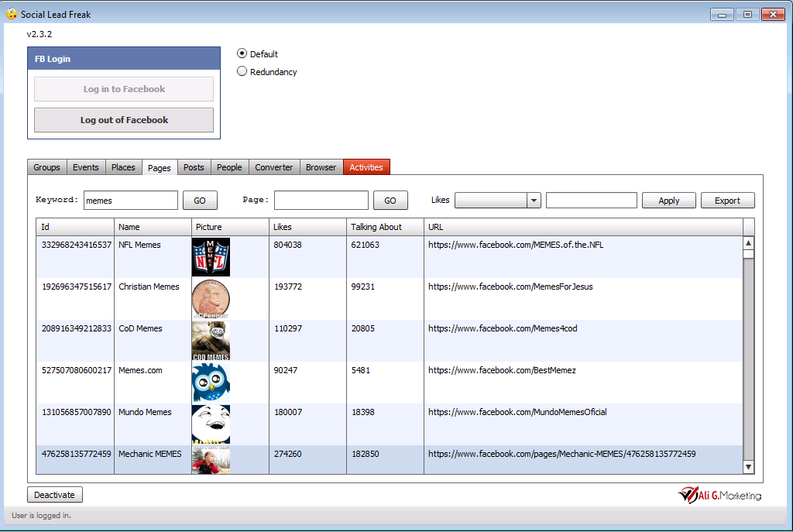Switch to the Places tab
The width and height of the screenshot is (793, 532).
(x=123, y=167)
